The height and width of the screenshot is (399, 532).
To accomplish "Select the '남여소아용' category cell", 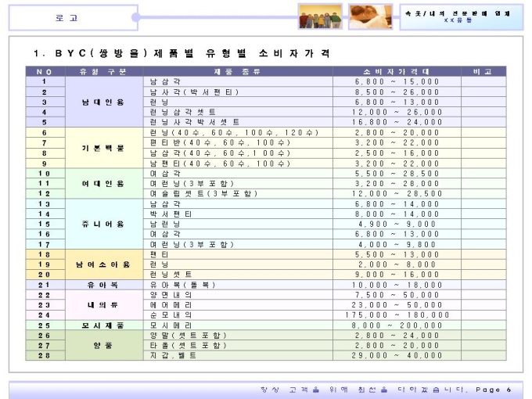I will pyautogui.click(x=104, y=264).
